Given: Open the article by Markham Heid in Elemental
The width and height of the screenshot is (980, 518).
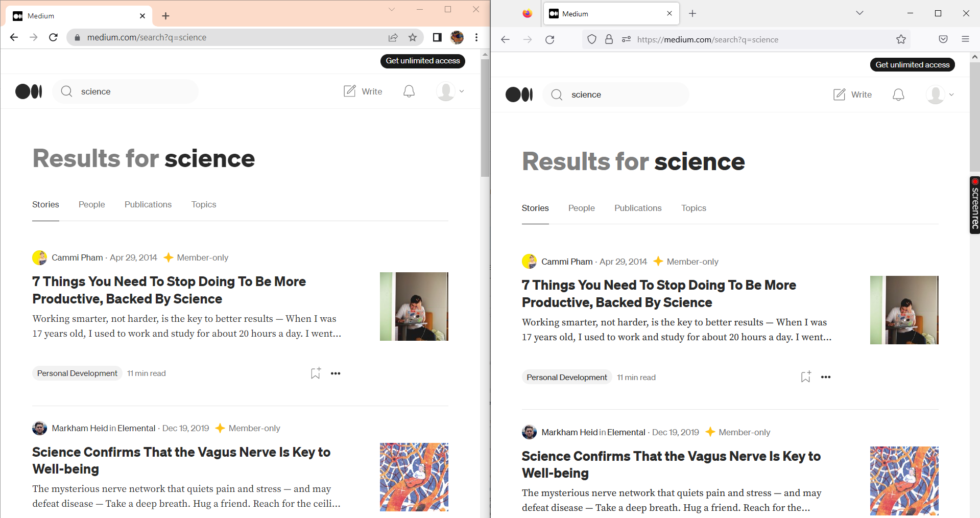Looking at the screenshot, I should click(181, 460).
